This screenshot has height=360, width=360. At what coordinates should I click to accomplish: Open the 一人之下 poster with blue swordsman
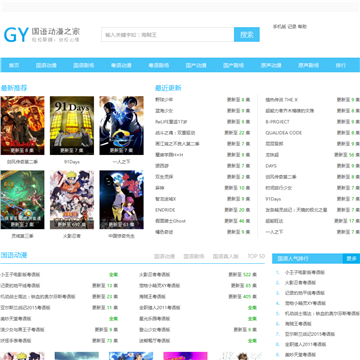coord(121,126)
